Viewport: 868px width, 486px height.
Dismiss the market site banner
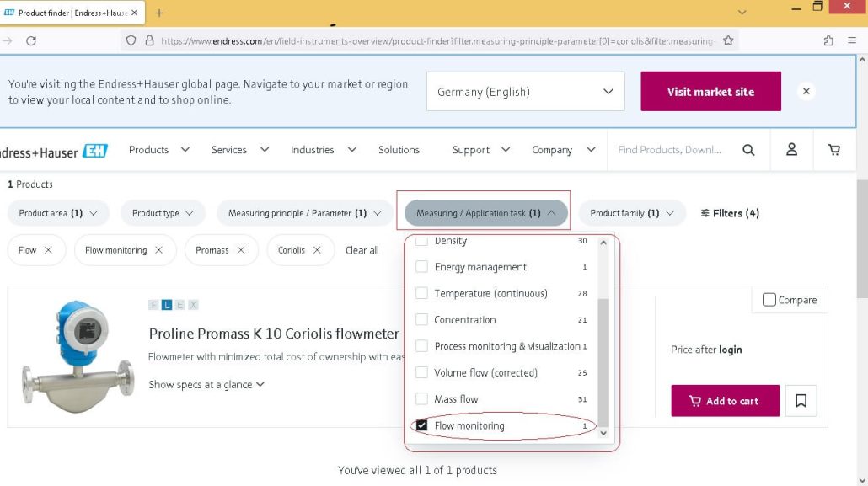point(806,91)
